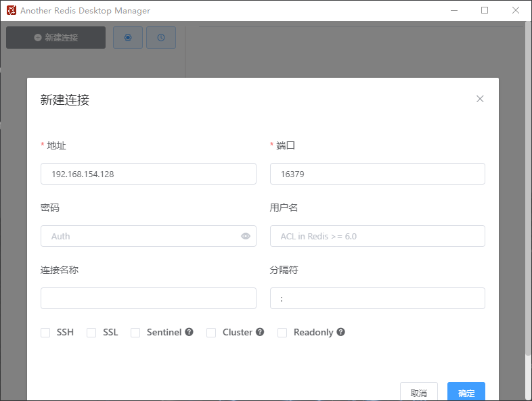Click the 取消 cancel button
The width and height of the screenshot is (532, 401).
pyautogui.click(x=419, y=392)
